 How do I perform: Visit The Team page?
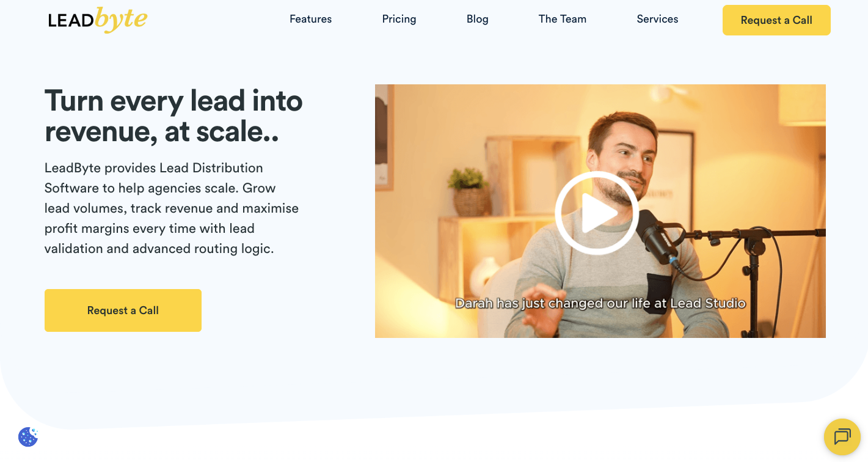pos(562,19)
